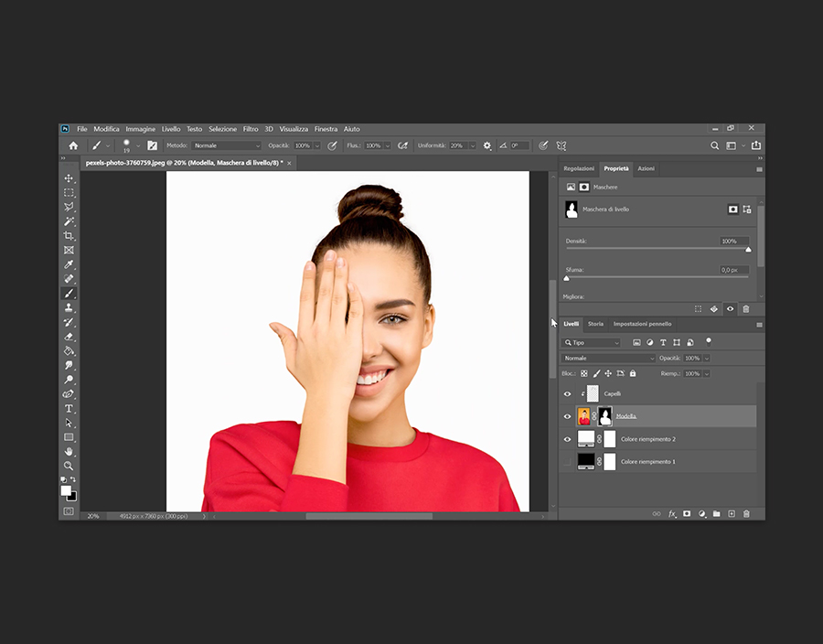Viewport: 823px width, 644px height.
Task: Go to Home screen icon
Action: pos(73,145)
